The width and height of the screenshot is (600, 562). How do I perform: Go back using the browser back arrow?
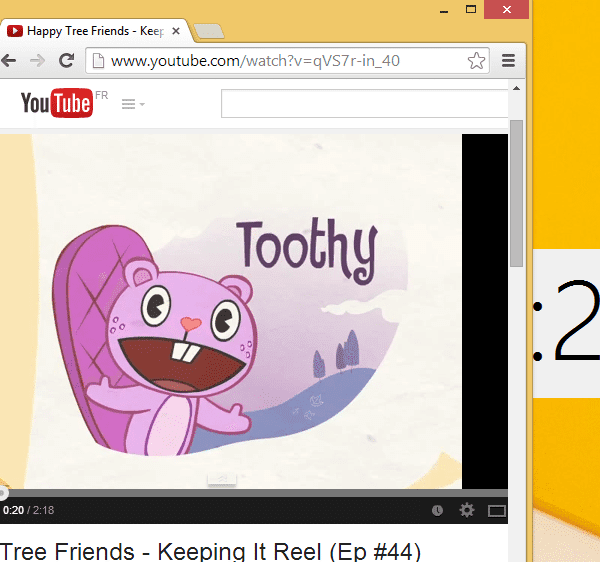(x=8, y=60)
